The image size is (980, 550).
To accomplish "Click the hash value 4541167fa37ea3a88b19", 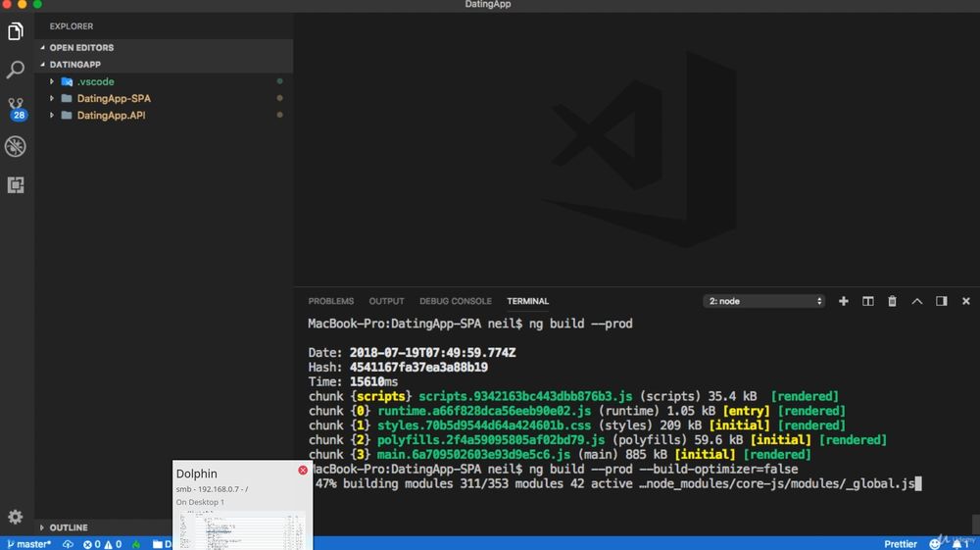I will (418, 368).
